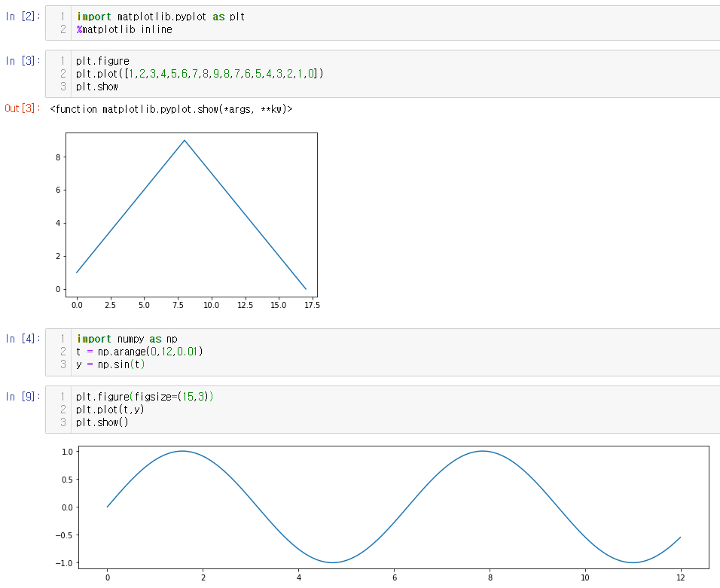Select the In [4] cell prompt
The width and height of the screenshot is (720, 588).
click(x=23, y=339)
